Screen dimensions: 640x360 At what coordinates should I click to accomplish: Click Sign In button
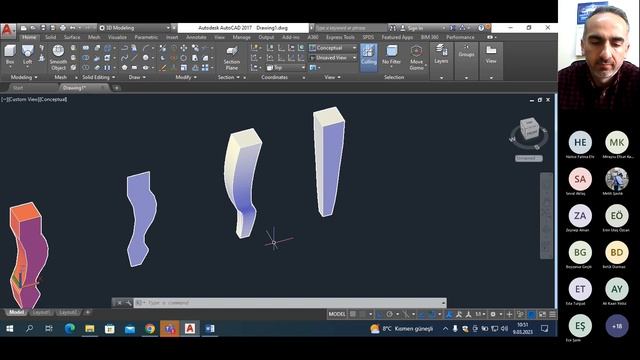pos(412,28)
